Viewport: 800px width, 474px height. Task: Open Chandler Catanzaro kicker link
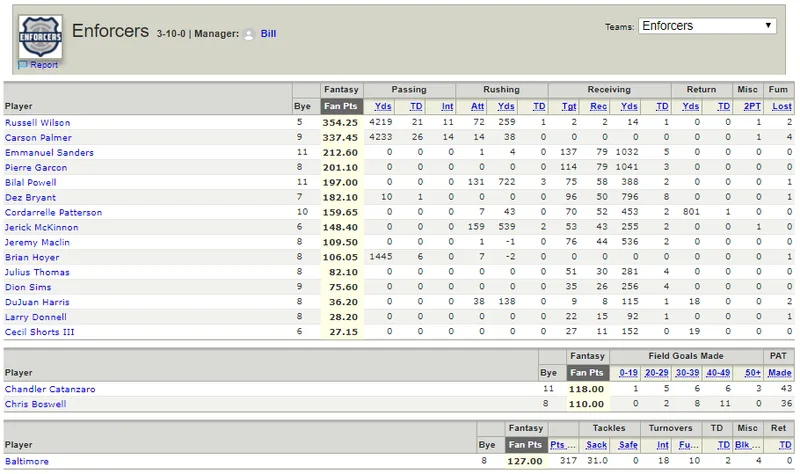pyautogui.click(x=50, y=389)
